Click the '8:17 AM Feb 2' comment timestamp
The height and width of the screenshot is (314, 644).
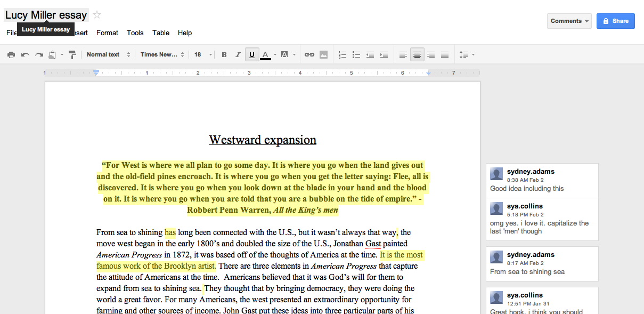[525, 263]
